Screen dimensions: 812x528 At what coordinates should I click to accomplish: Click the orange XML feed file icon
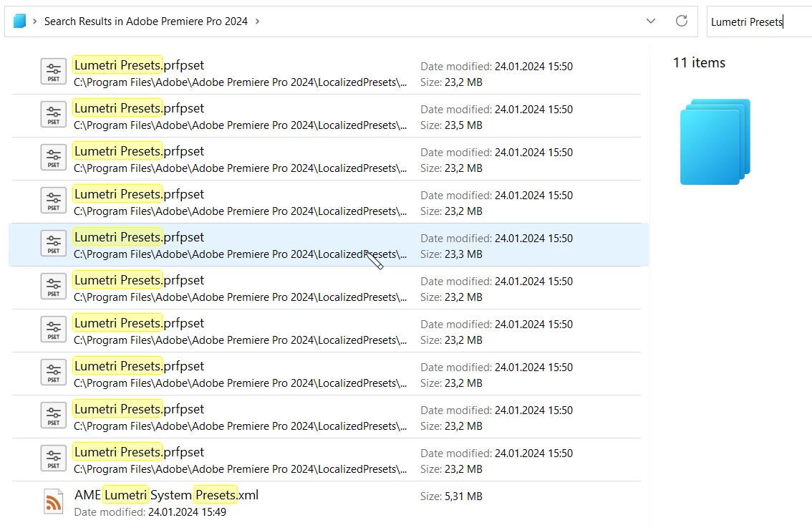coord(53,502)
